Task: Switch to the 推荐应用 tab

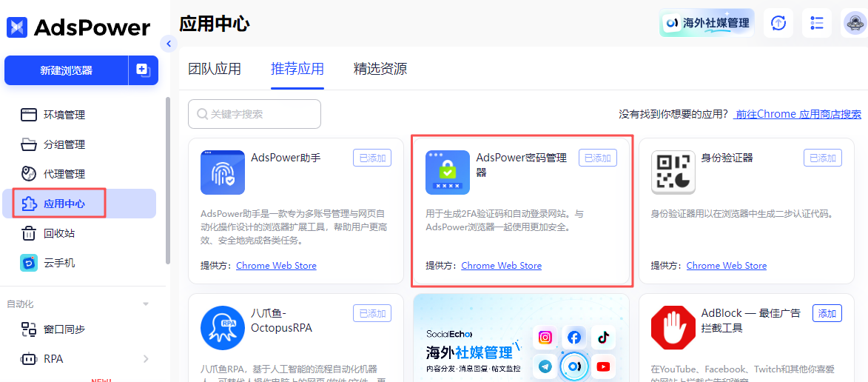Action: coord(297,69)
